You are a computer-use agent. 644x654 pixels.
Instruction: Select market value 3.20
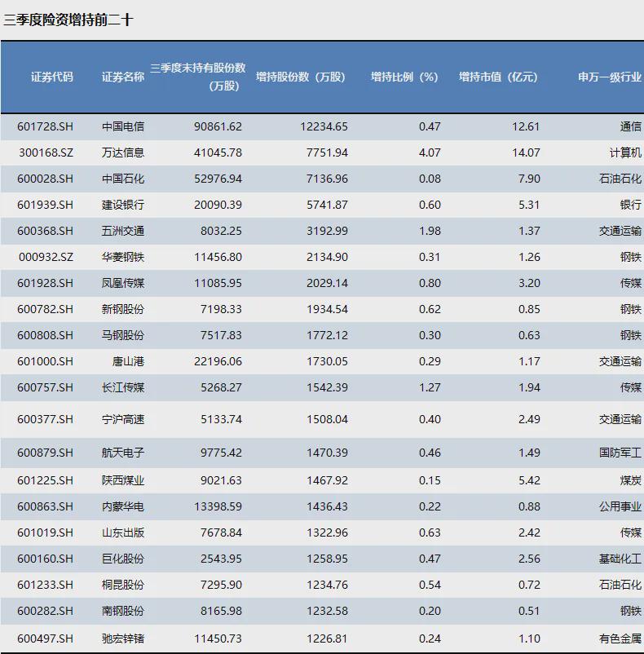click(529, 283)
